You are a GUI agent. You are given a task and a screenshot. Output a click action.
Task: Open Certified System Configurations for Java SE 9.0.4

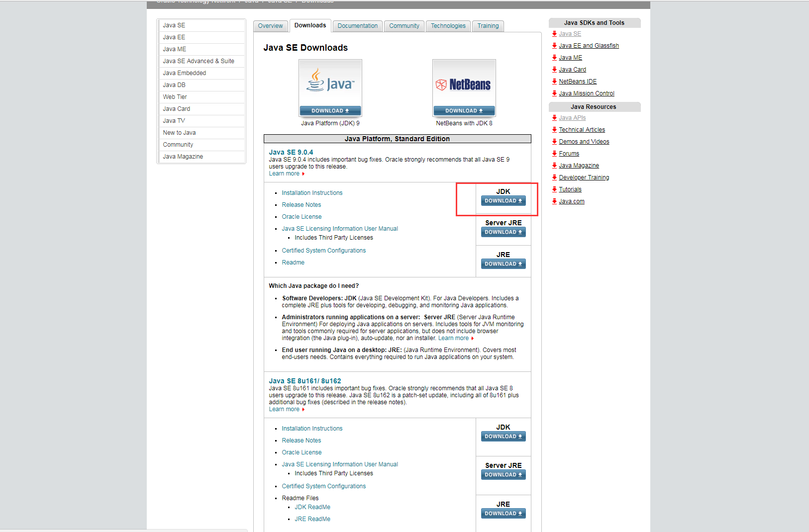coord(324,251)
